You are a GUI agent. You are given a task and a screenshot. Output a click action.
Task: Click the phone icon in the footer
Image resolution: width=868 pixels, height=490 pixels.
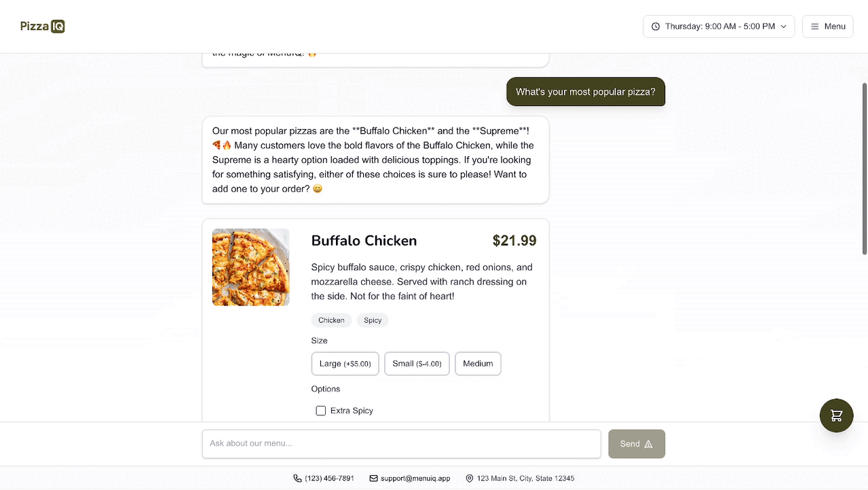[297, 478]
